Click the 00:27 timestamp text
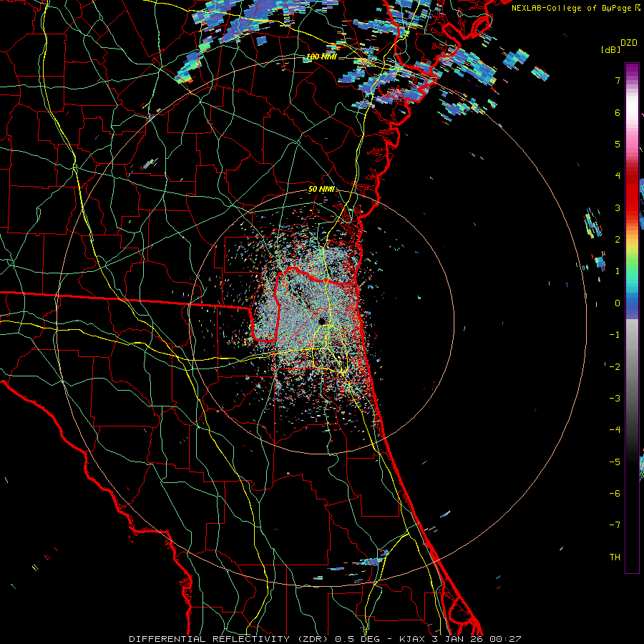644x644 pixels. coord(506,639)
